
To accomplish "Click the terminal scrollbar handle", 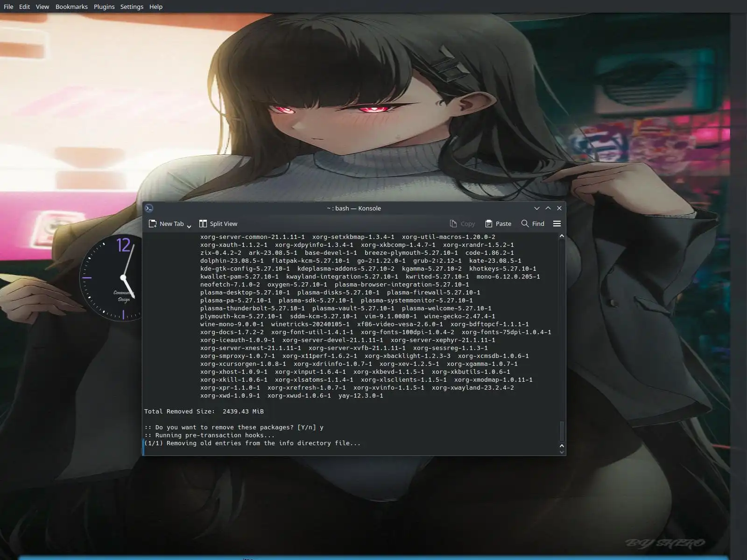I will pyautogui.click(x=562, y=431).
